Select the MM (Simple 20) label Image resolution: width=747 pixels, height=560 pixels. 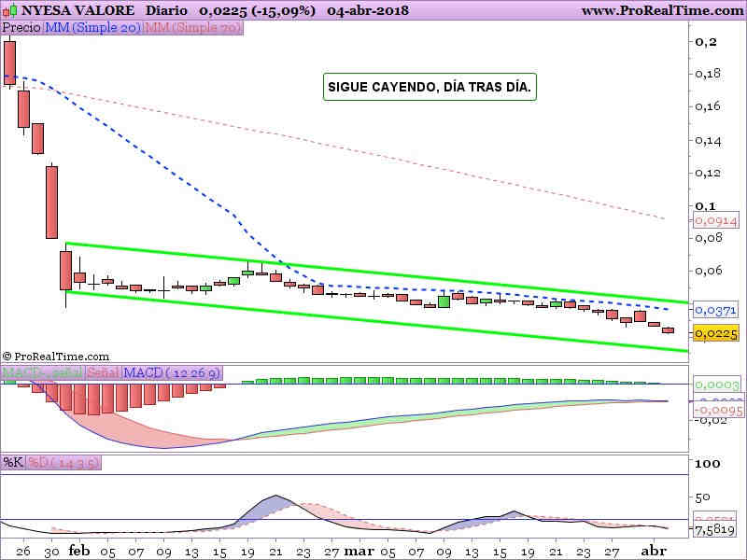[93, 28]
